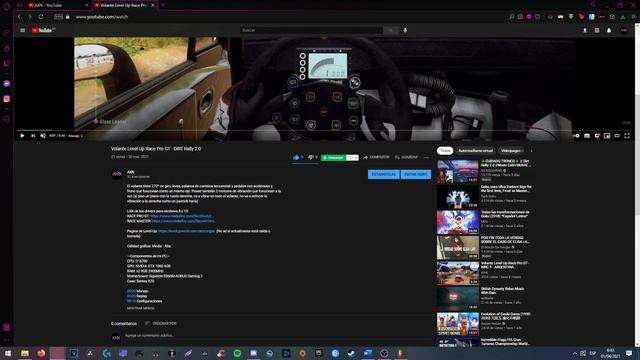Save the video via GUARDAR
This screenshot has width=640, height=360.
tap(407, 157)
